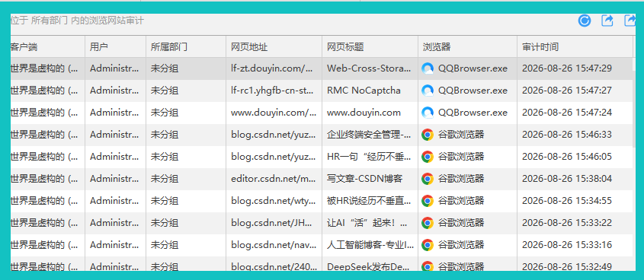Click the 2026-08-26 15:38:04 time cell
The height and width of the screenshot is (280, 644).
pos(575,179)
